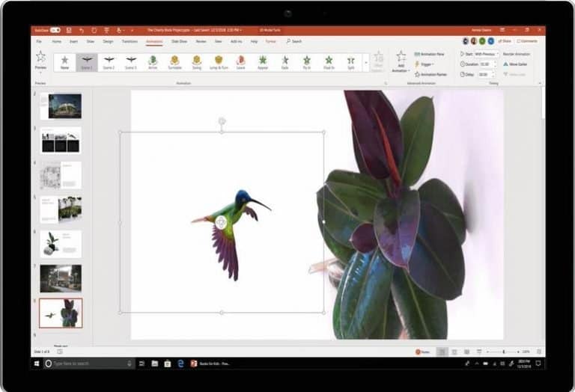575x392 pixels.
Task: Switch to the Transitions tab
Action: coord(130,41)
